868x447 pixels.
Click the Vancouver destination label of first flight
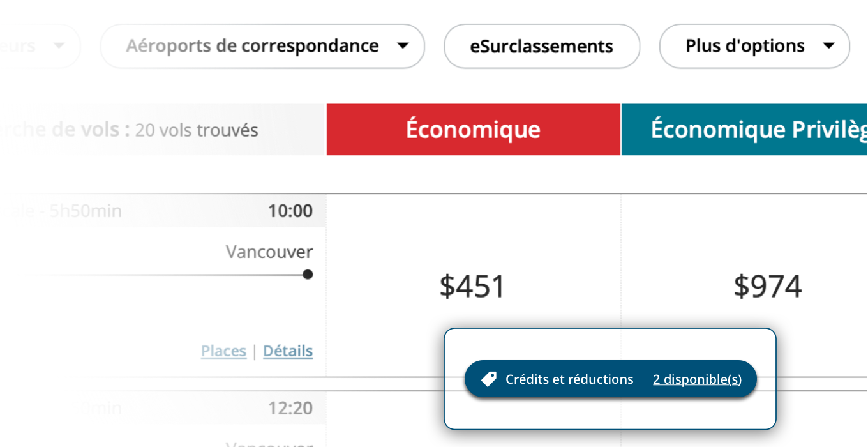pyautogui.click(x=269, y=252)
